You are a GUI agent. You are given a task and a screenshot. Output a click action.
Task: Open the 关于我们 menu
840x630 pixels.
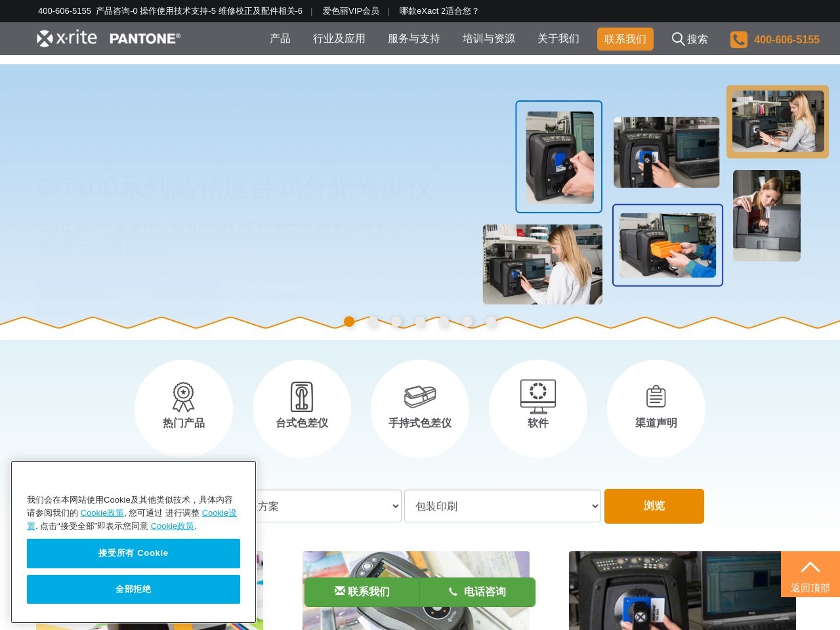coord(557,39)
